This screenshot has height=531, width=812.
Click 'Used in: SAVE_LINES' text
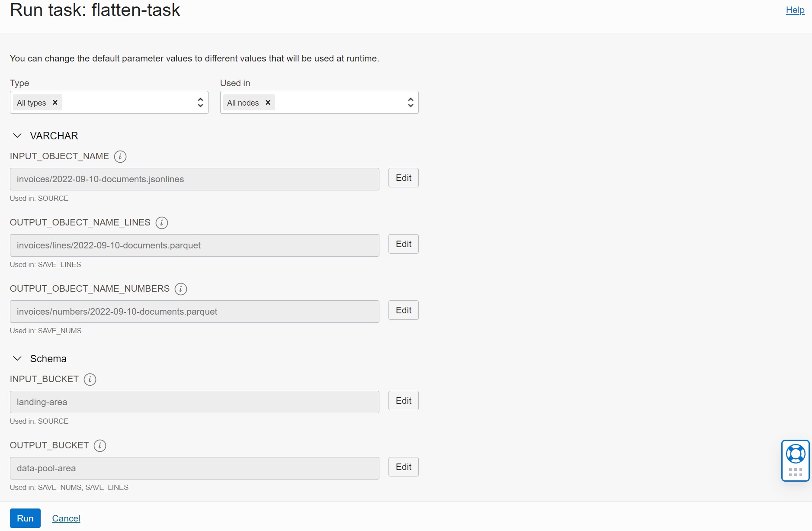coord(45,264)
